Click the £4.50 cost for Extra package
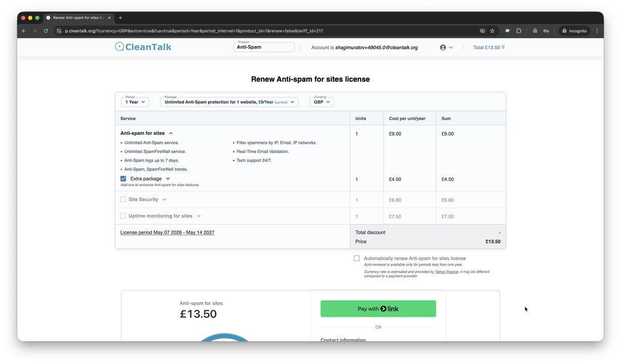 point(395,179)
